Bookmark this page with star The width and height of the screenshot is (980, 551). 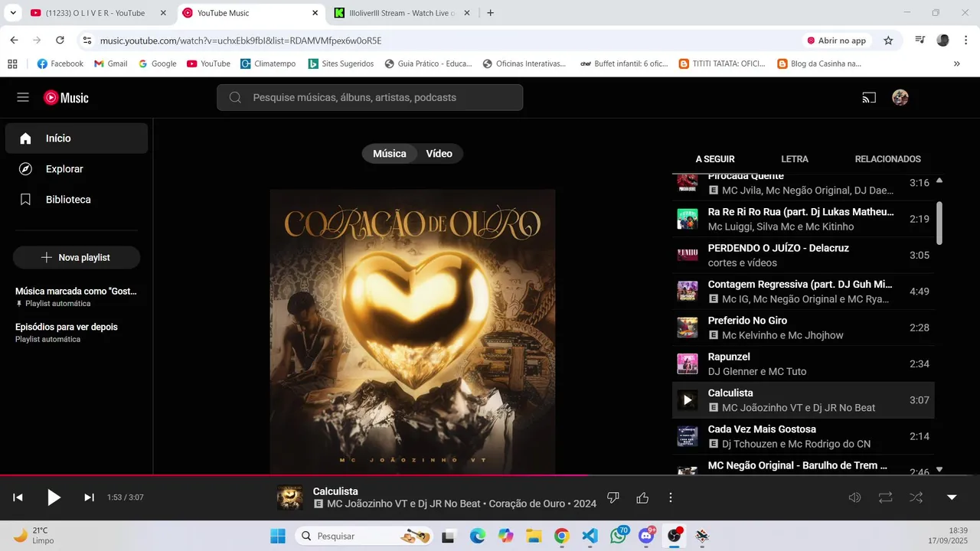pyautogui.click(x=888, y=41)
